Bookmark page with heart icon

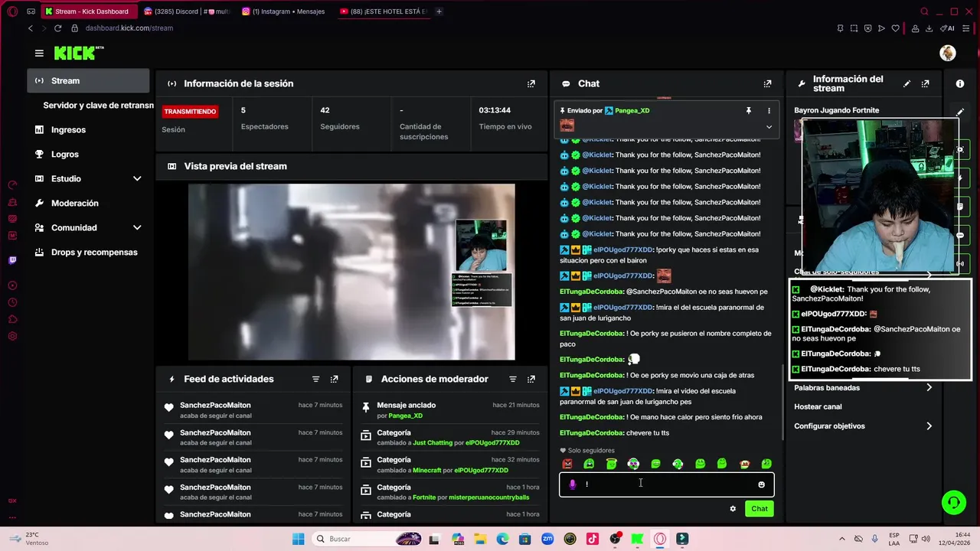pos(895,28)
